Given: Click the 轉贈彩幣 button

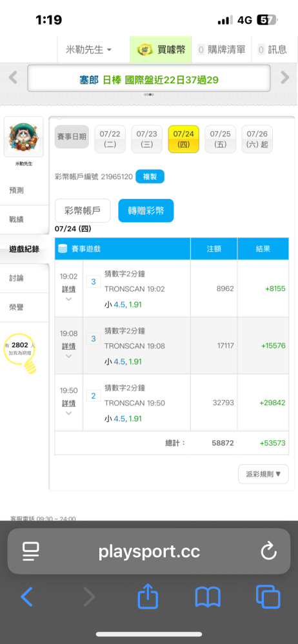Looking at the screenshot, I should click(x=146, y=211).
